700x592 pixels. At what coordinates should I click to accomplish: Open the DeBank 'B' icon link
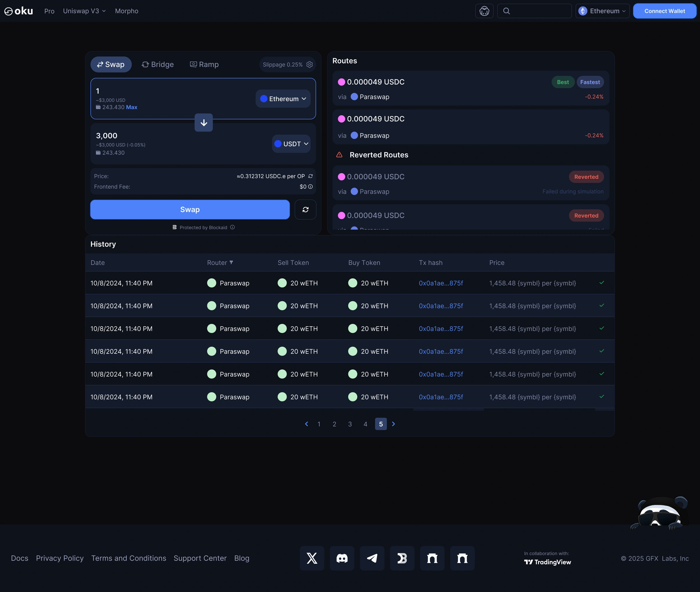tap(402, 558)
